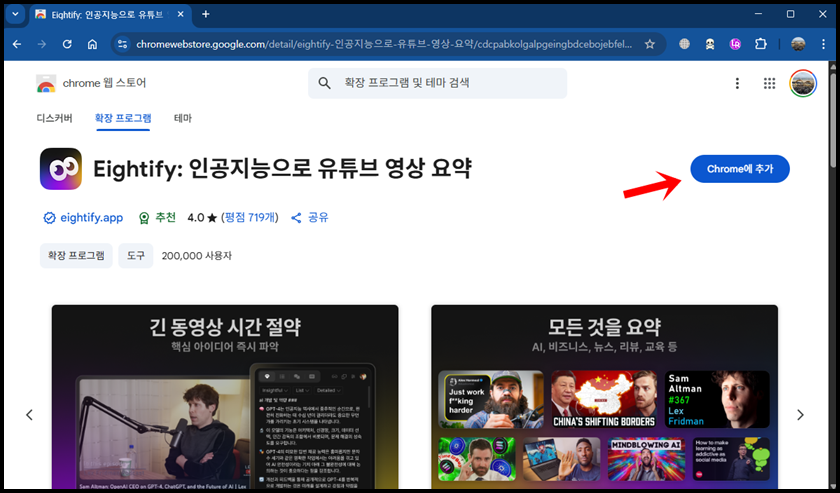
Task: Open a new tab
Action: tap(206, 14)
